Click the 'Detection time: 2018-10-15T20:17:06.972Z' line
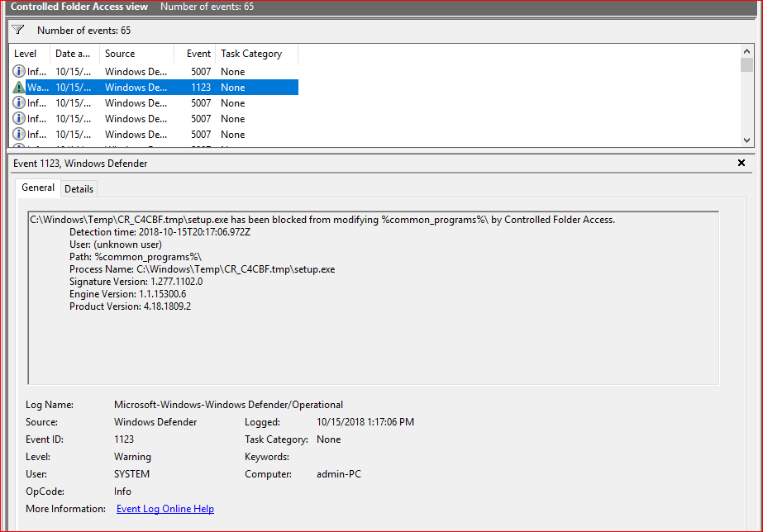 click(160, 232)
